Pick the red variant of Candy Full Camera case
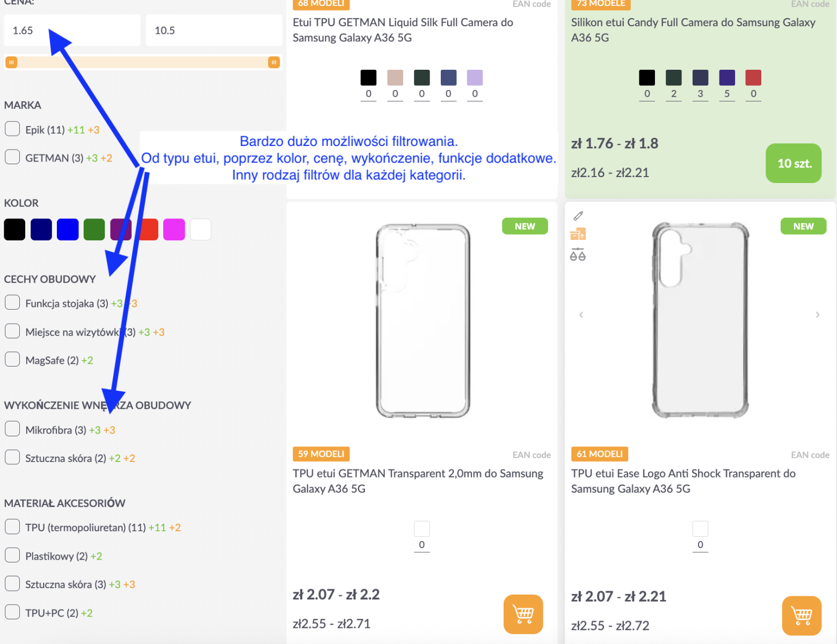837x644 pixels. pyautogui.click(x=753, y=78)
